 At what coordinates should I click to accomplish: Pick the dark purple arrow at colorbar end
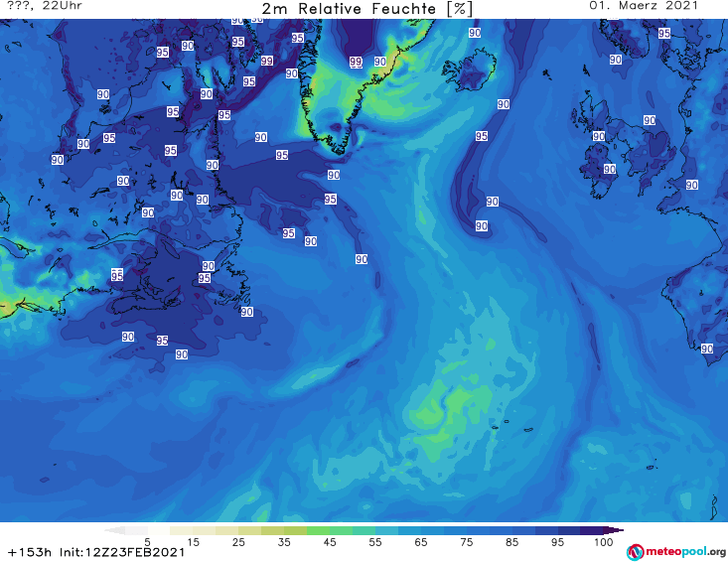click(x=614, y=530)
